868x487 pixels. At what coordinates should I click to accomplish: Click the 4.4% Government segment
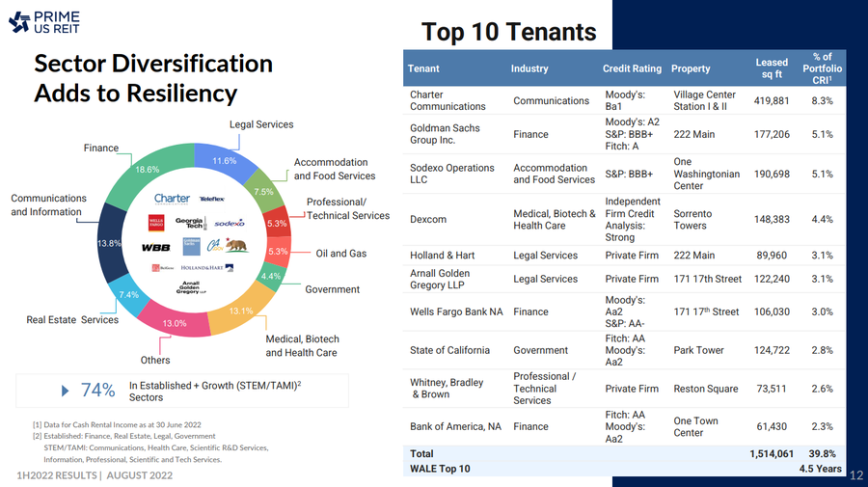271,276
